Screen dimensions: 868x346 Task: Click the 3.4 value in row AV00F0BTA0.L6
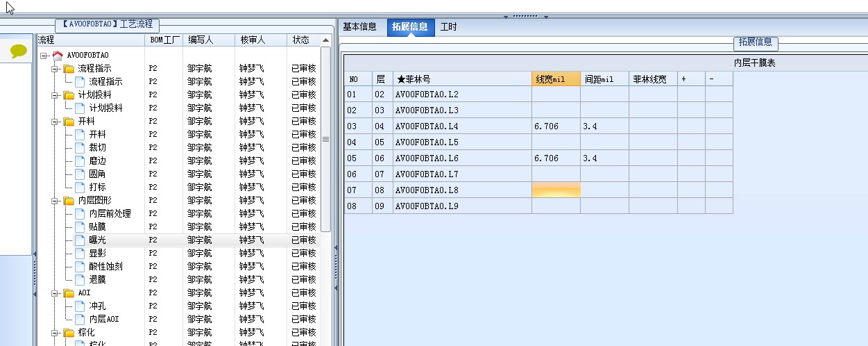(x=590, y=158)
